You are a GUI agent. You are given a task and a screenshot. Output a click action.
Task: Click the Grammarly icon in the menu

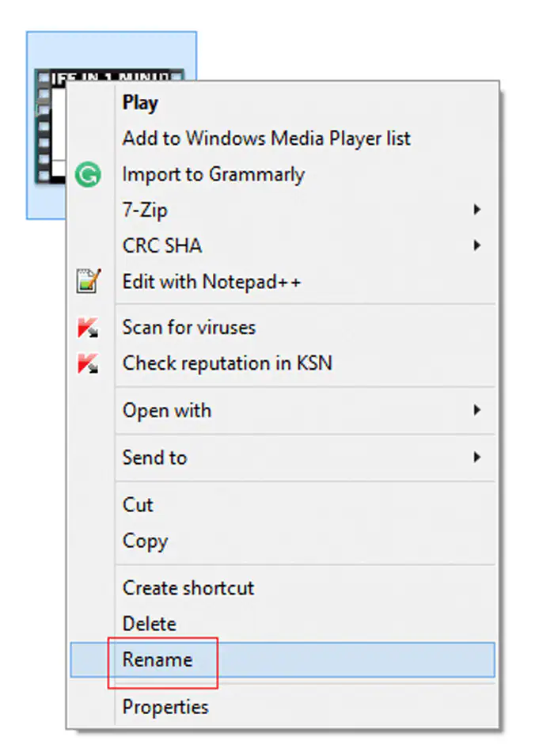[x=88, y=174]
